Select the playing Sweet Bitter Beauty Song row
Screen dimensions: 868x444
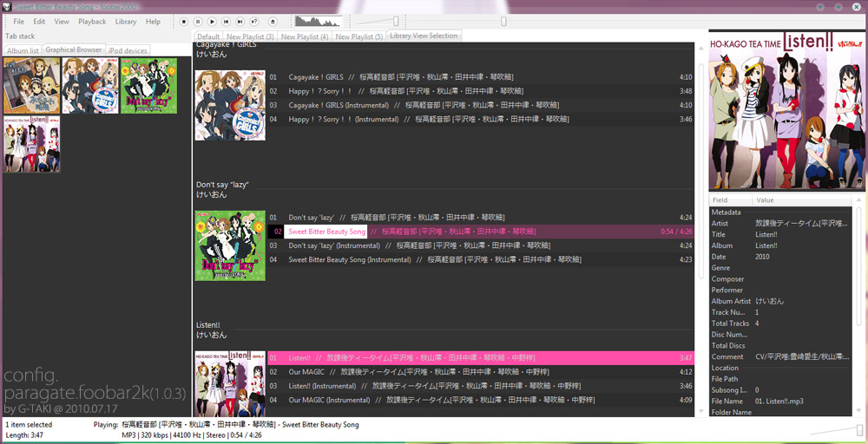(x=481, y=232)
